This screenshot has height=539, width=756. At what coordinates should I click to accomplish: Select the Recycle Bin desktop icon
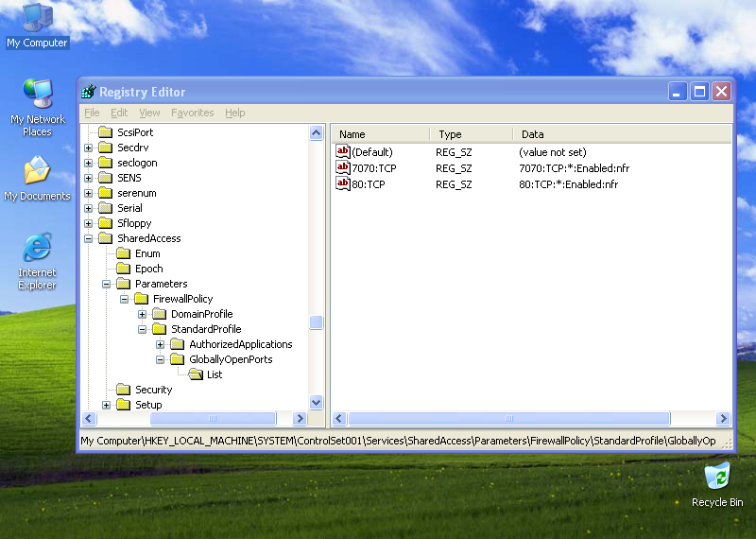[x=717, y=484]
